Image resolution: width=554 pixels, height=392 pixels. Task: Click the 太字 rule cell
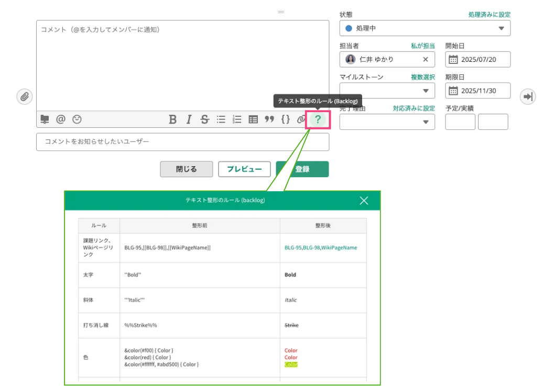click(99, 275)
